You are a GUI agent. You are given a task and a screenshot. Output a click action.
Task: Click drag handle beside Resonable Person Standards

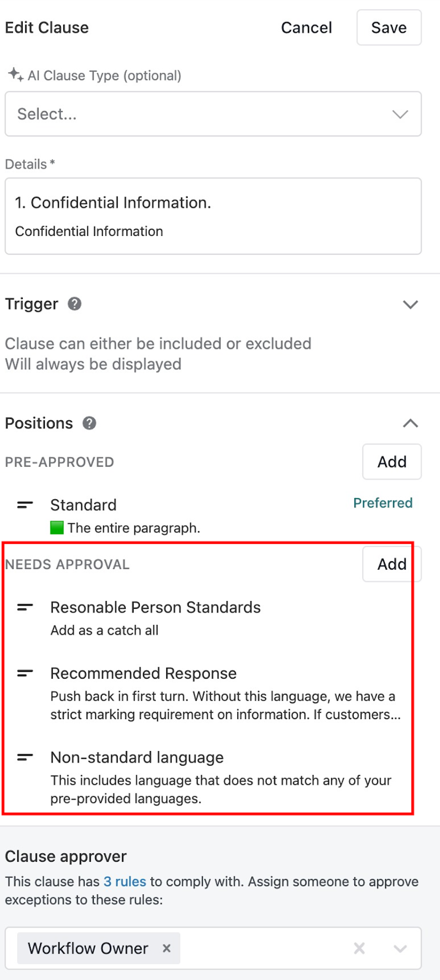[x=25, y=607]
